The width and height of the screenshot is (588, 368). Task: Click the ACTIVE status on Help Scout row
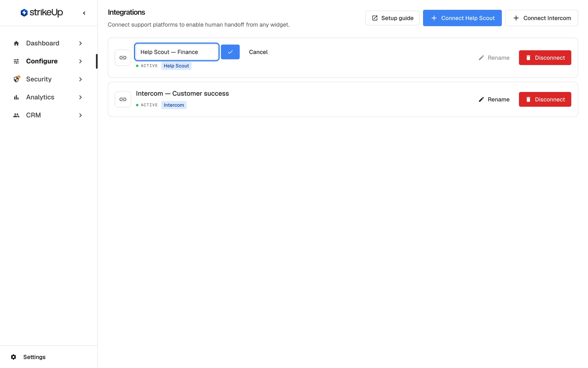pyautogui.click(x=147, y=66)
